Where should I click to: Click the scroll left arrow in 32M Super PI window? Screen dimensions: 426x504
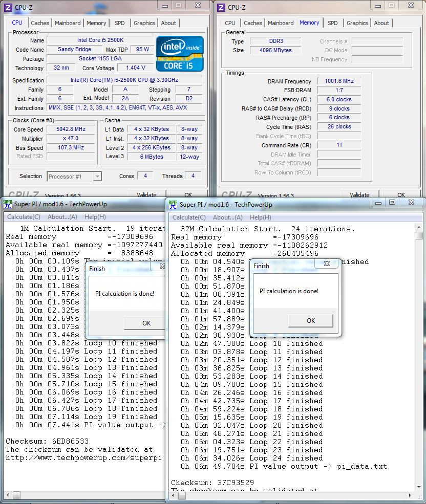(174, 495)
